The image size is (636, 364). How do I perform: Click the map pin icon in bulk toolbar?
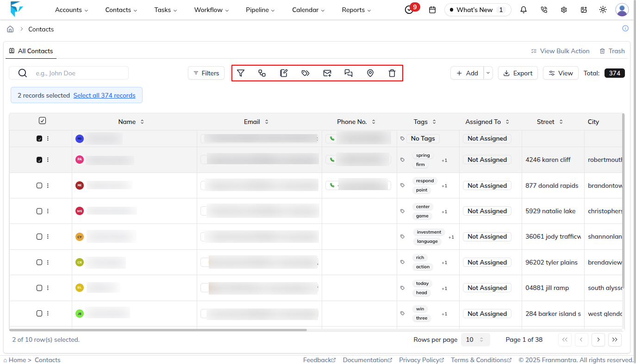coord(370,73)
